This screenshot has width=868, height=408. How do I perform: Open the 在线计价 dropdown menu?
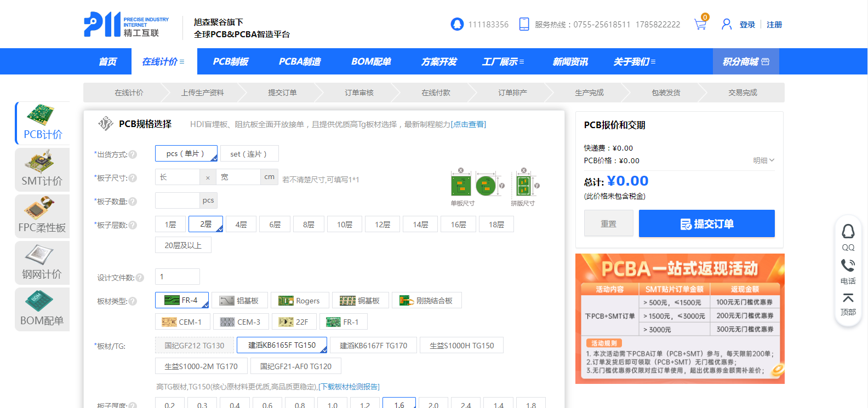163,62
